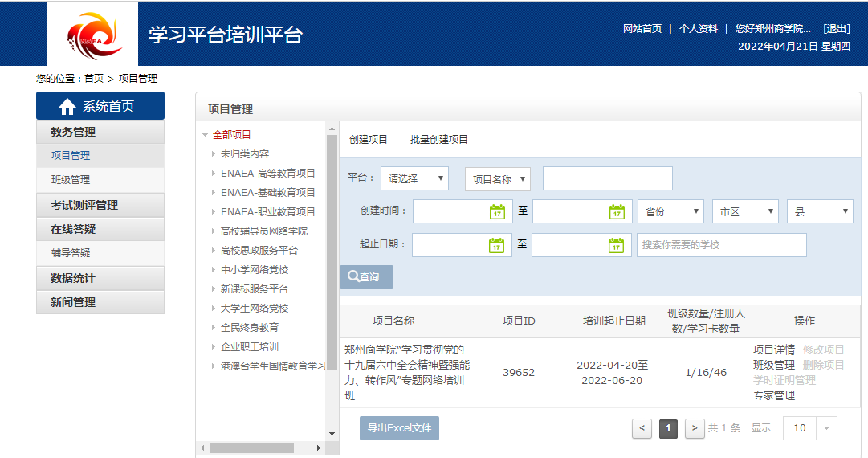Viewport: 868px width, 458px height.
Task: Click the 搜索你需要的学校 input field
Action: coord(721,245)
